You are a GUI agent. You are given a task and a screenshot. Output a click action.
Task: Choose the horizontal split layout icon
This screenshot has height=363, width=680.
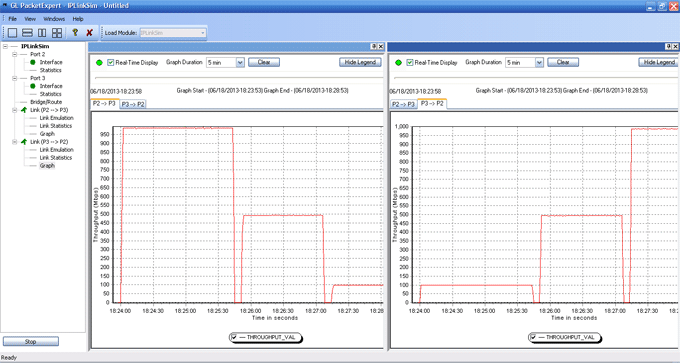pyautogui.click(x=27, y=33)
